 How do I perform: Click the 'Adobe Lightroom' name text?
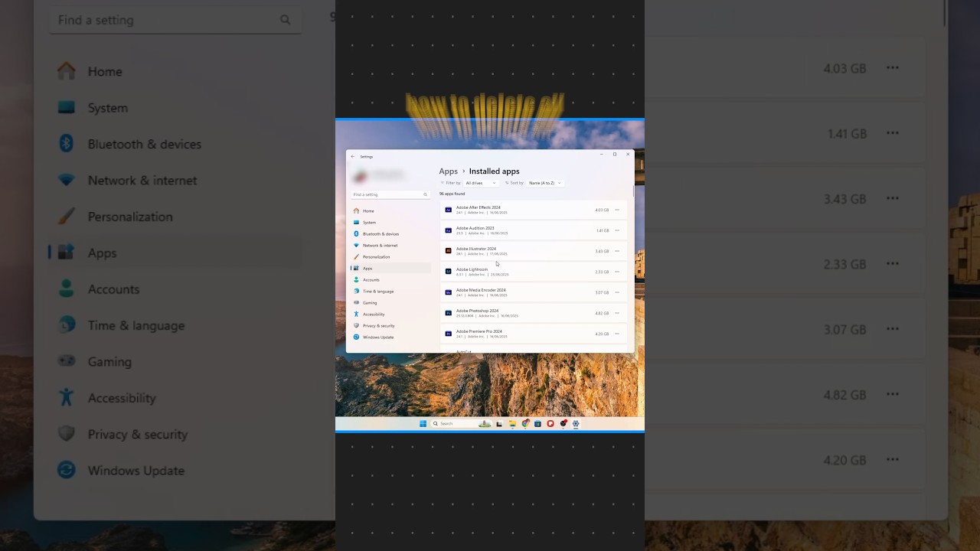tap(472, 269)
